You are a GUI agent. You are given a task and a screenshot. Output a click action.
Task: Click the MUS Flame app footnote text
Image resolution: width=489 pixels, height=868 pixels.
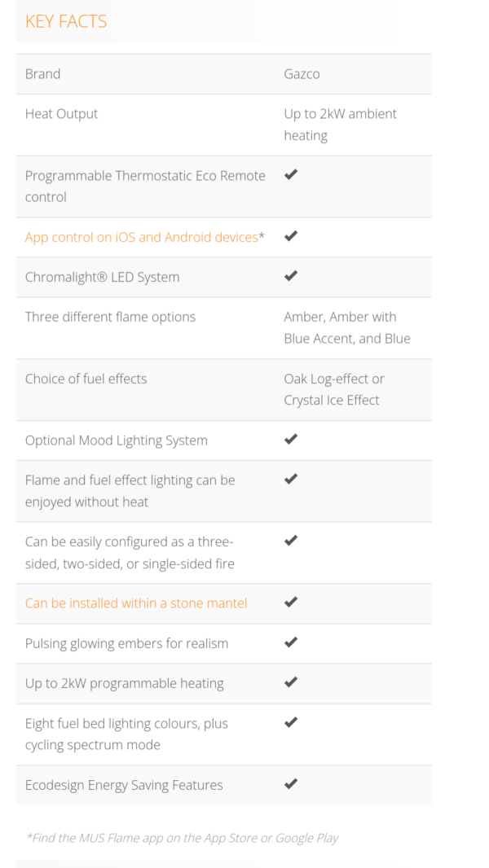(183, 838)
